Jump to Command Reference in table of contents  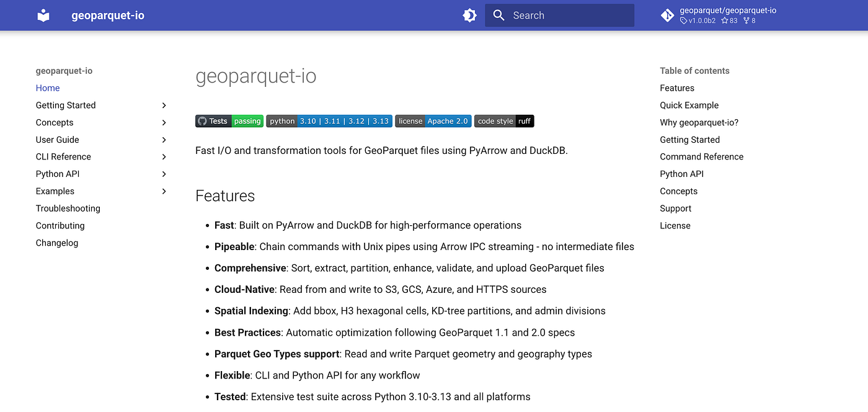(702, 157)
